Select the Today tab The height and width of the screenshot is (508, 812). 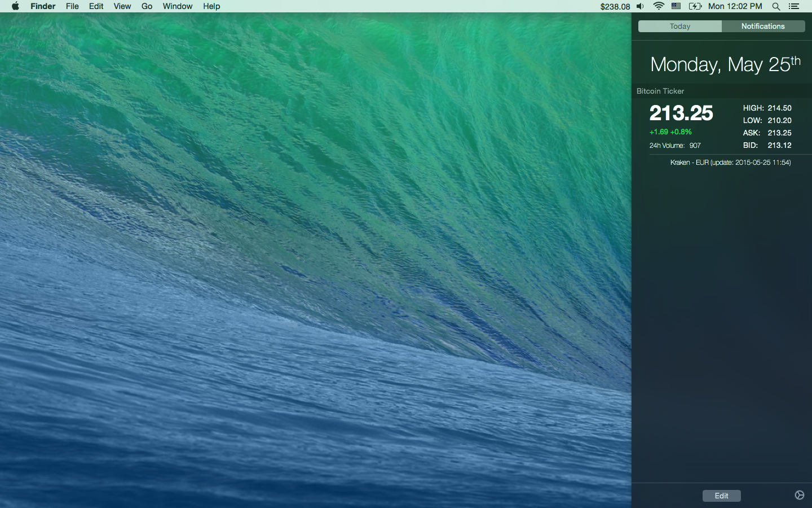point(679,26)
